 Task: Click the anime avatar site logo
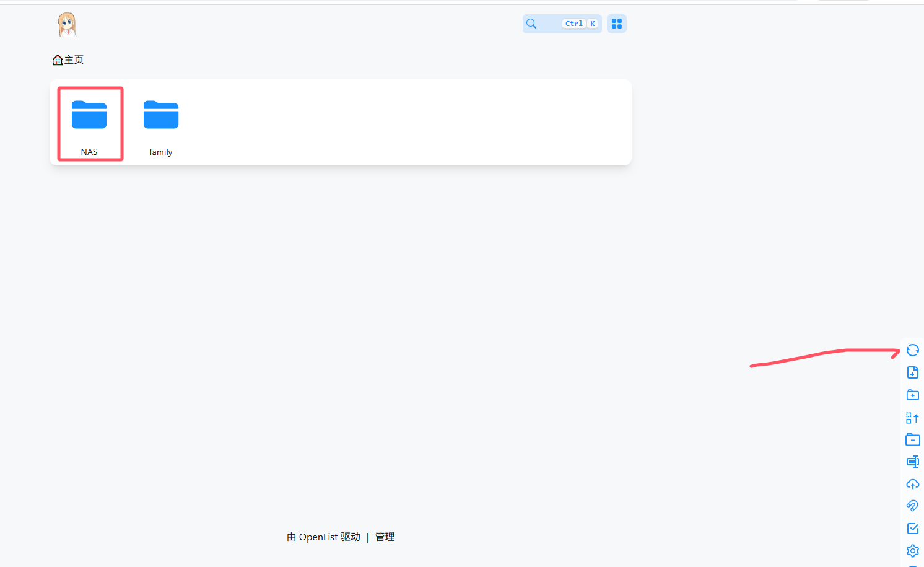(67, 25)
